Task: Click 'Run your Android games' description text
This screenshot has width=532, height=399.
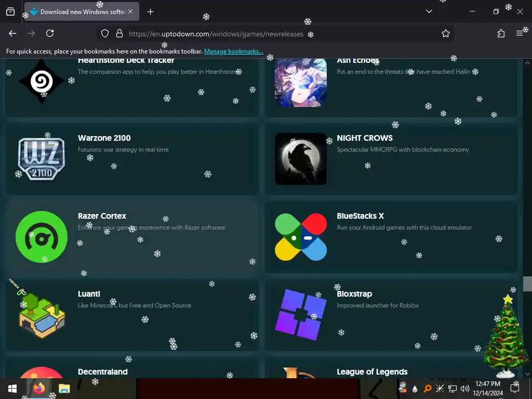Action: pos(404,228)
